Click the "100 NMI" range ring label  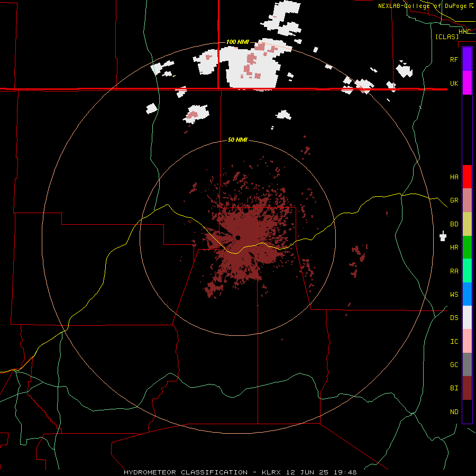[x=237, y=42]
